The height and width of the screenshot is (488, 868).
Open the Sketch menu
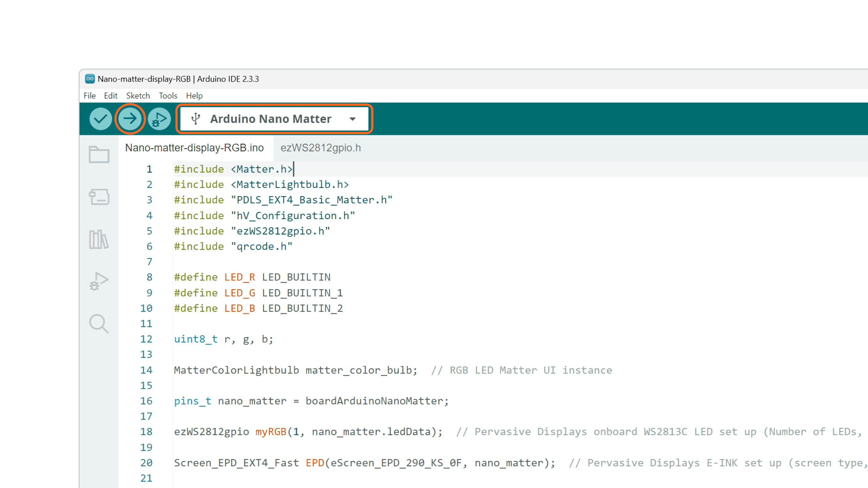coord(138,96)
